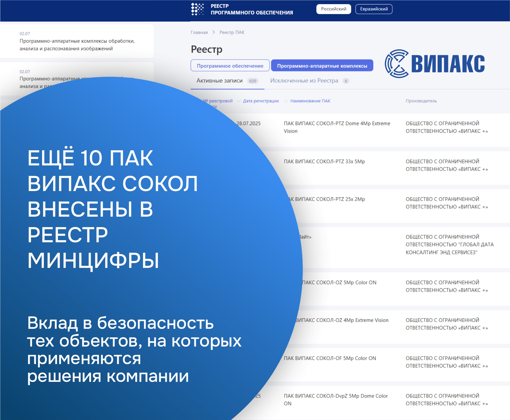Click the 6 excluded records badge
Screen dimensions: 510x420
point(346,81)
